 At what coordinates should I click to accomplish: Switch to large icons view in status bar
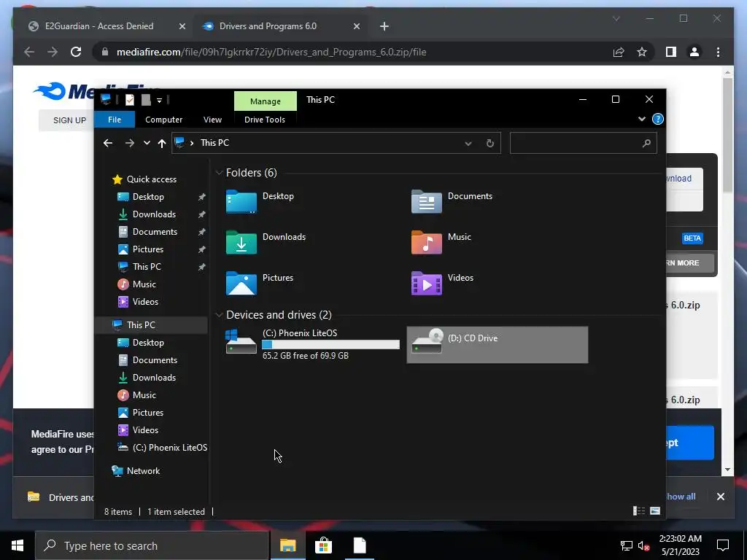pyautogui.click(x=655, y=511)
